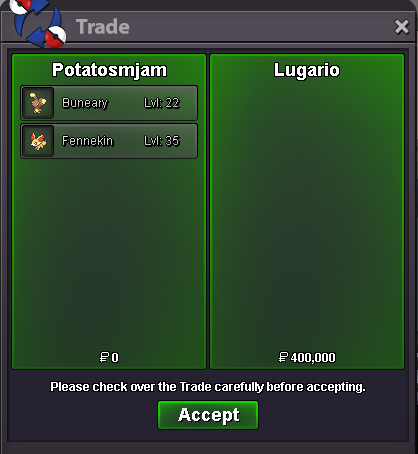
Task: Click the Fennekin Lvl: 35 label
Action: click(x=162, y=141)
